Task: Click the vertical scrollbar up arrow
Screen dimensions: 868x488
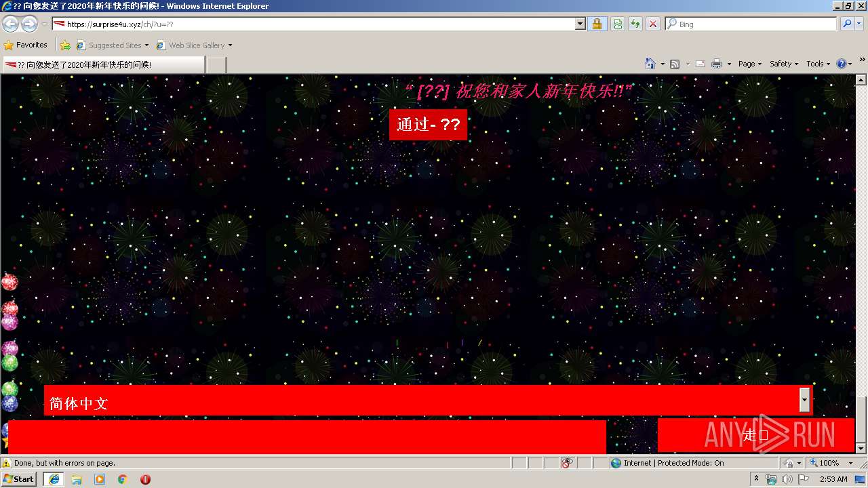Action: point(861,80)
